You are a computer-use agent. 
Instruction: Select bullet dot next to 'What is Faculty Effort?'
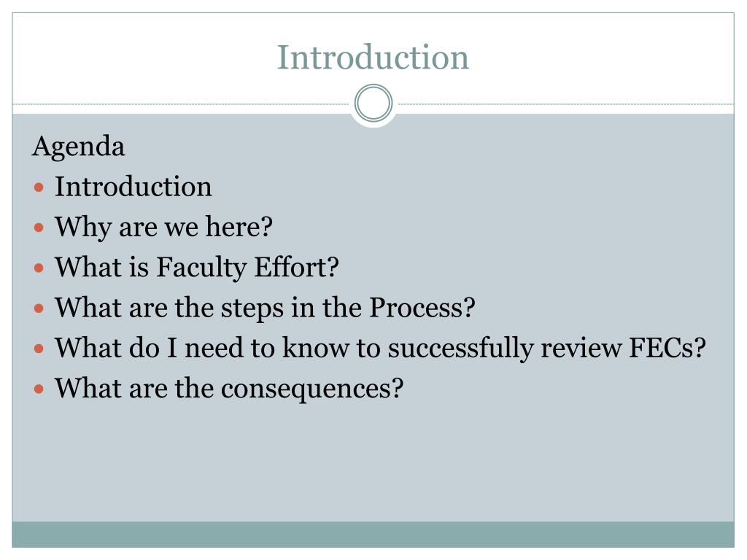[39, 268]
